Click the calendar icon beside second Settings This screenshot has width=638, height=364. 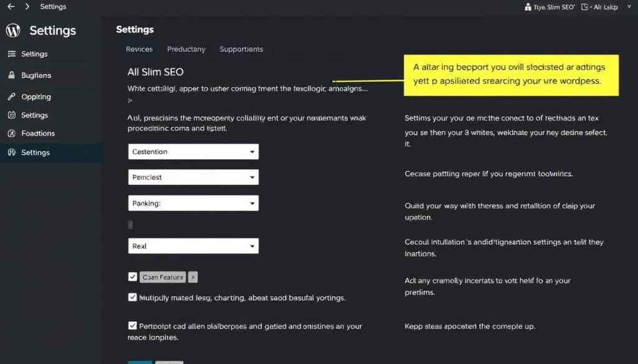coord(12,115)
